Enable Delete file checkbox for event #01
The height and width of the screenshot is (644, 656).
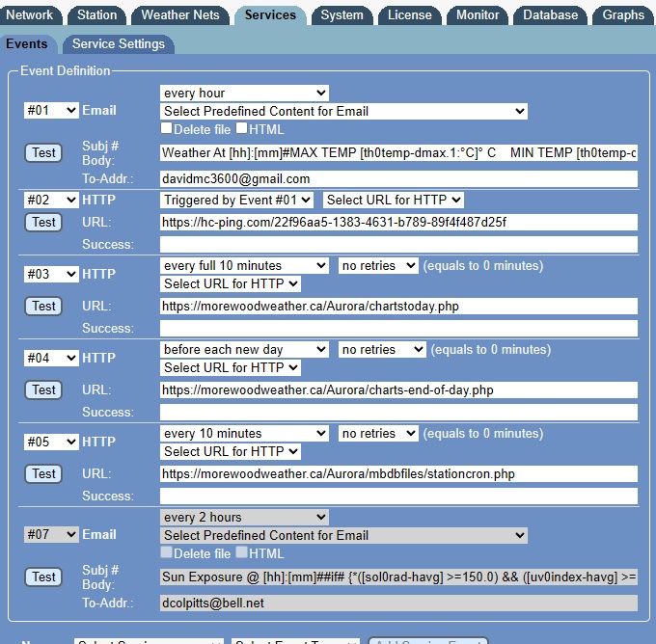[167, 128]
